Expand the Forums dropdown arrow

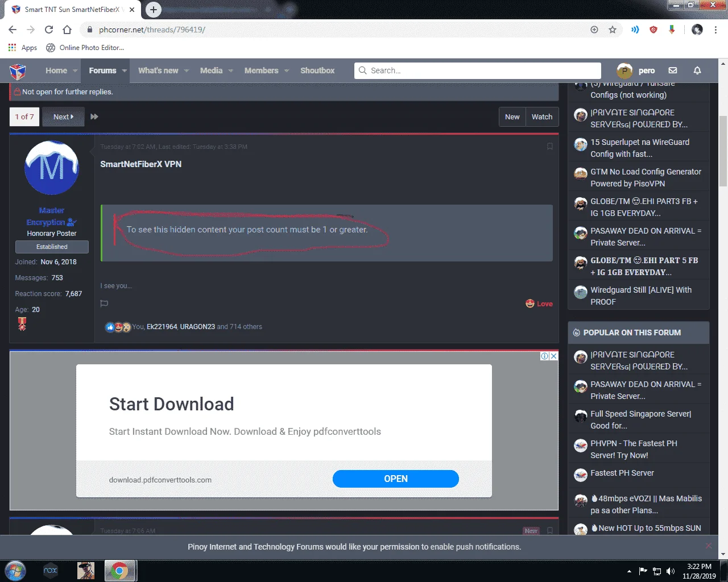124,70
